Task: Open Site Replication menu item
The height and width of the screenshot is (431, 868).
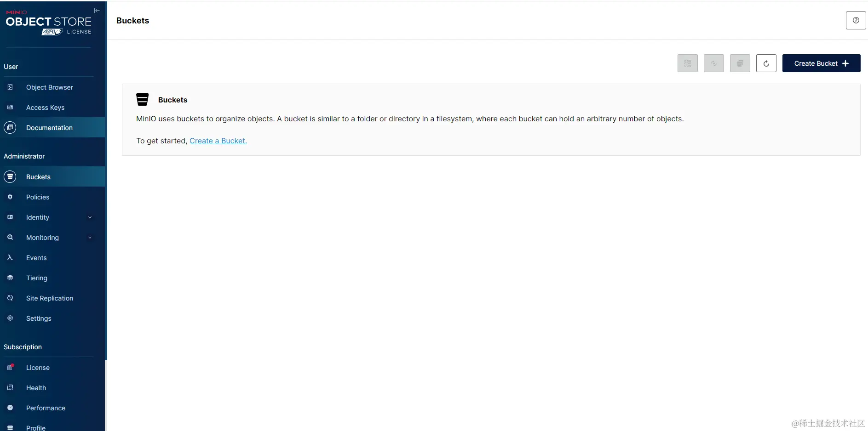Action: [52, 298]
